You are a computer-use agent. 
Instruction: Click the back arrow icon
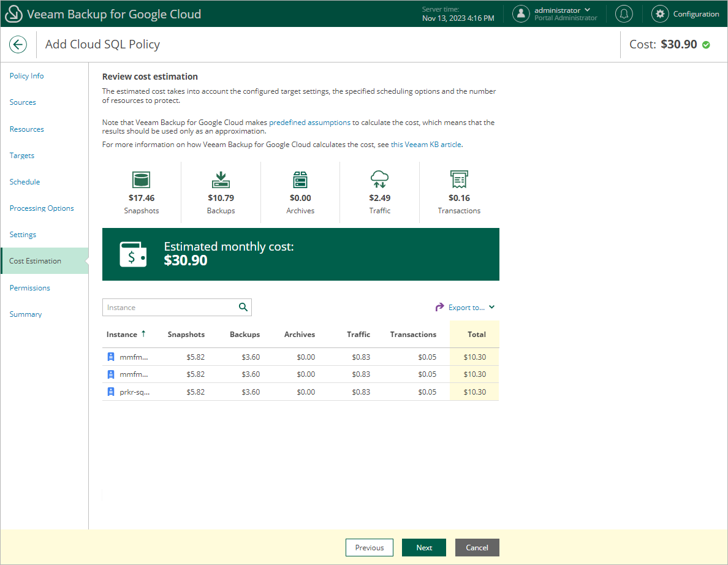18,45
